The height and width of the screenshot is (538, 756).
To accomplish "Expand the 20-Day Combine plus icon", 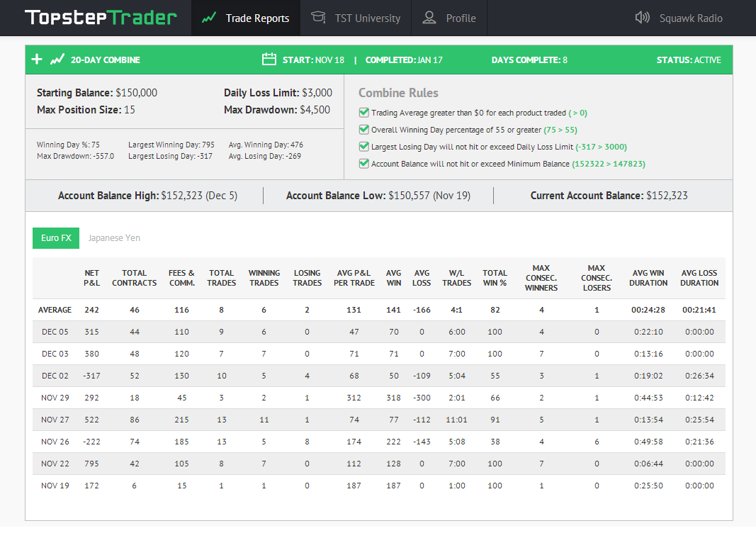I will [37, 60].
